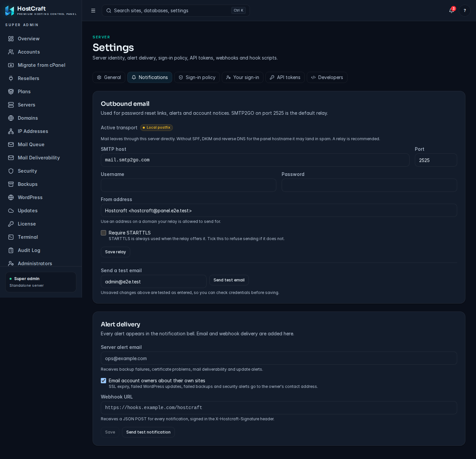The height and width of the screenshot is (459, 476).
Task: Open the Developers tab
Action: pos(327,77)
